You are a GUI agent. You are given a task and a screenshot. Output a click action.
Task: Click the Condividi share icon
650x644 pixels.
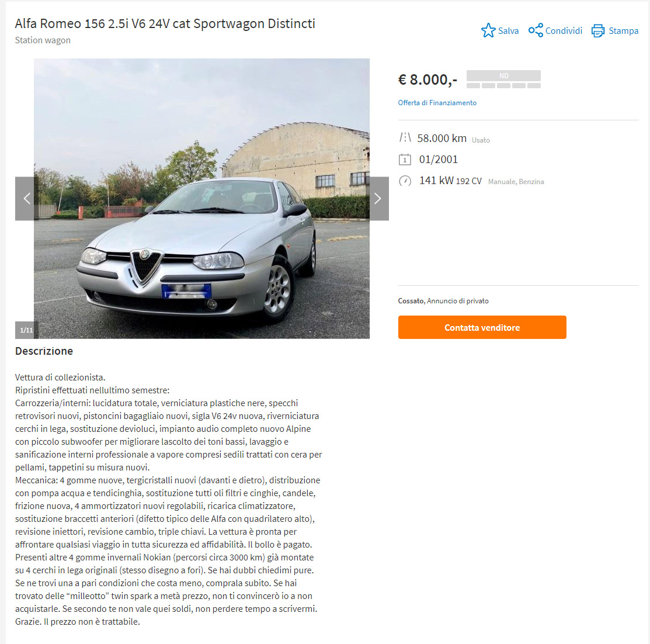[x=536, y=30]
